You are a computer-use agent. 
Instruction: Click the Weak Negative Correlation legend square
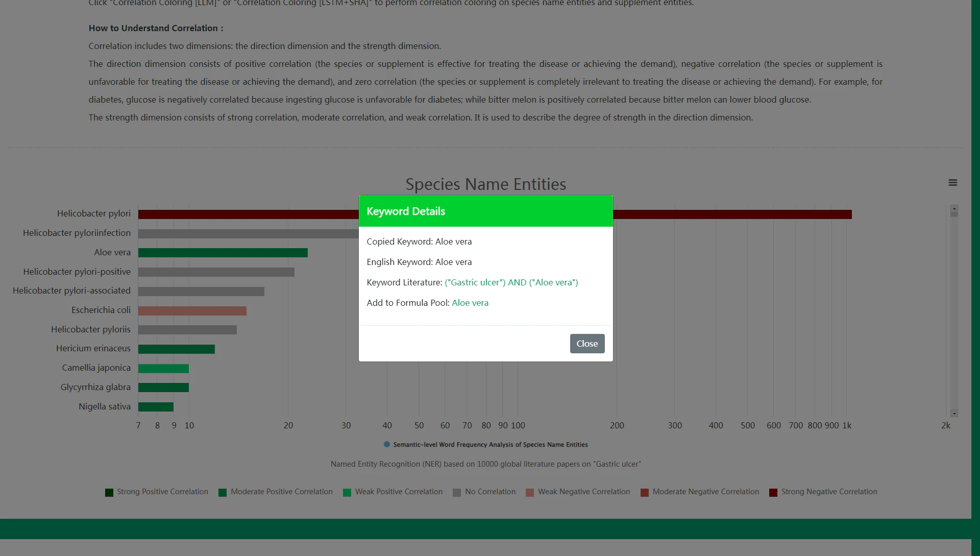tap(530, 492)
